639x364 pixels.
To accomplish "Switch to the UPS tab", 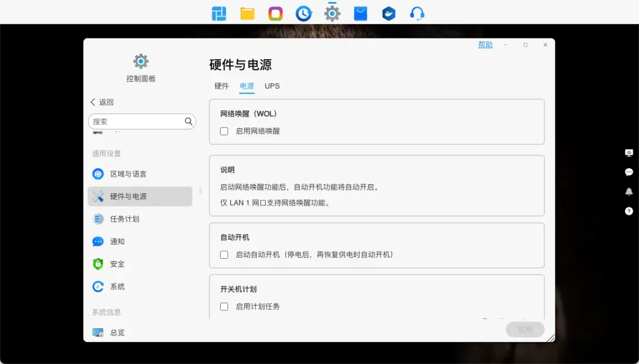I will (x=272, y=86).
